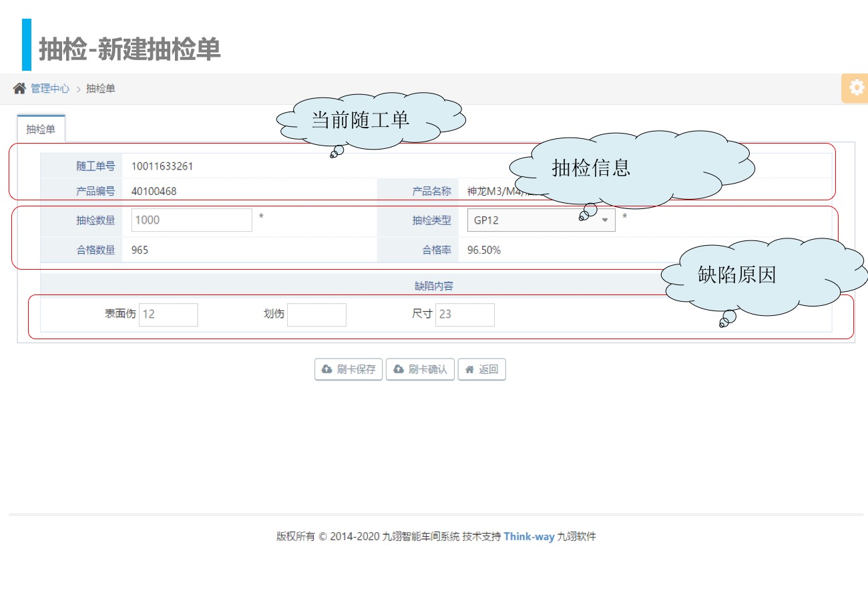This screenshot has height=601, width=868.
Task: Click the 合格率 value 96.50%
Action: pyautogui.click(x=484, y=250)
